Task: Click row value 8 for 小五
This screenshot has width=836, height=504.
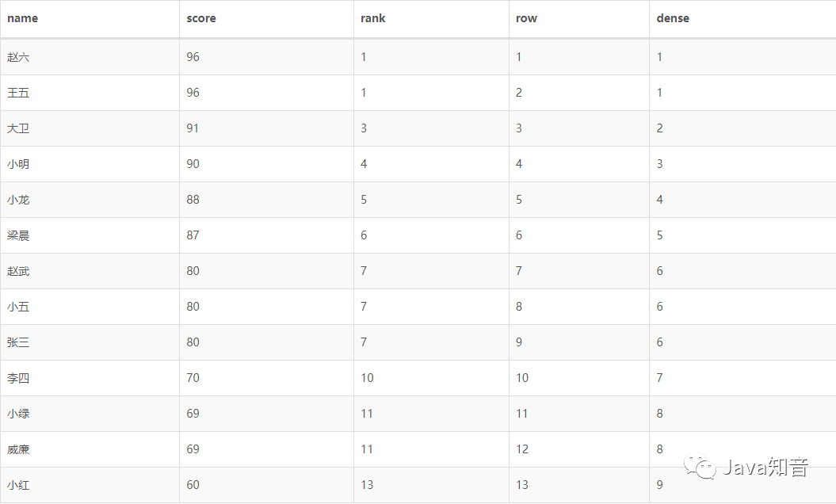Action: [x=519, y=307]
